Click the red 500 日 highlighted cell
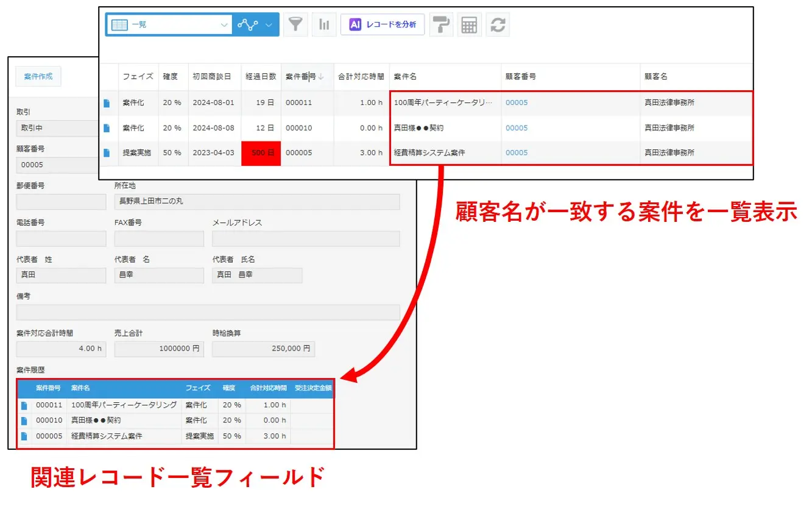 pos(261,153)
